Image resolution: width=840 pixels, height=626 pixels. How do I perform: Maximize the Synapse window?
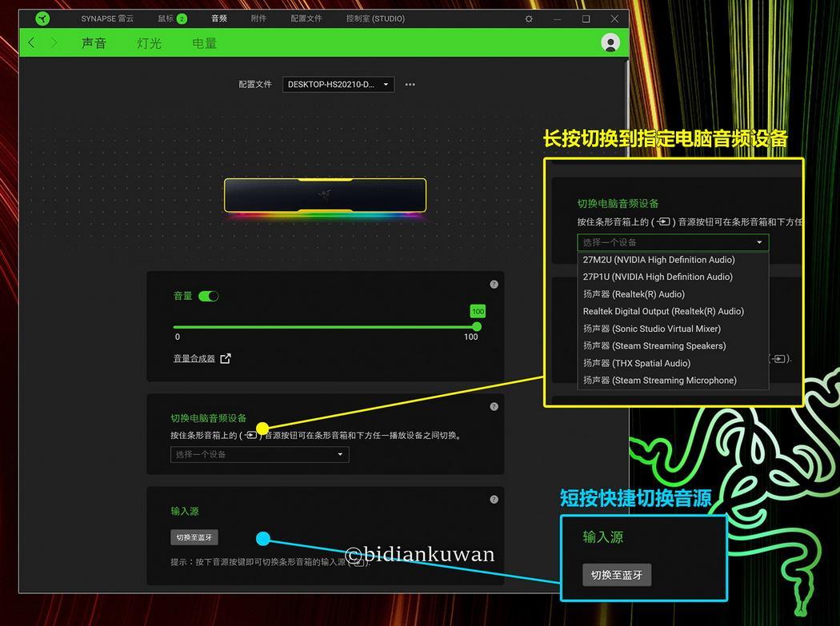pos(586,18)
